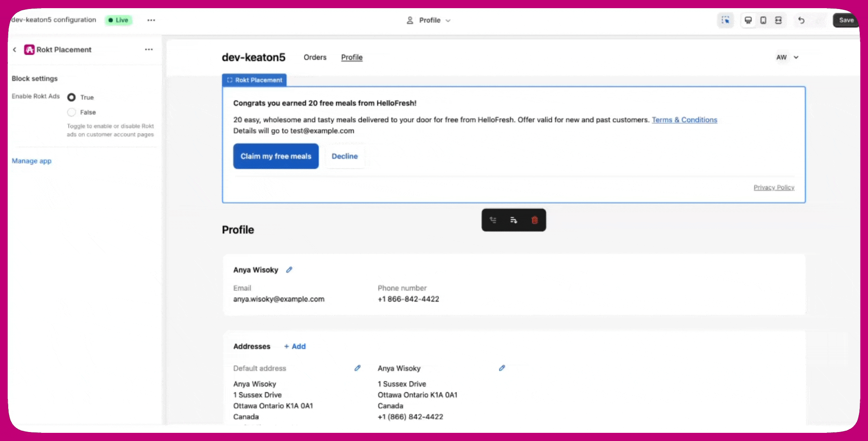Open the Privacy Policy link

click(774, 187)
